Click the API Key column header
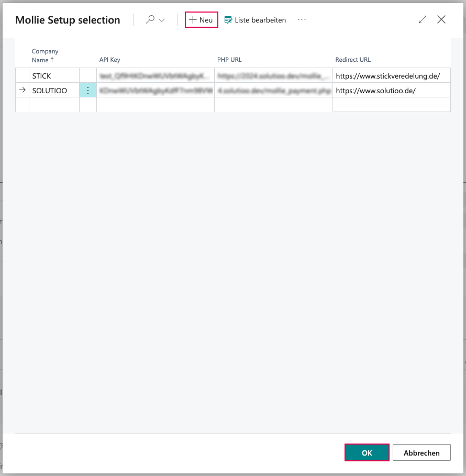Screen dimensions: 466x476 pos(109,60)
